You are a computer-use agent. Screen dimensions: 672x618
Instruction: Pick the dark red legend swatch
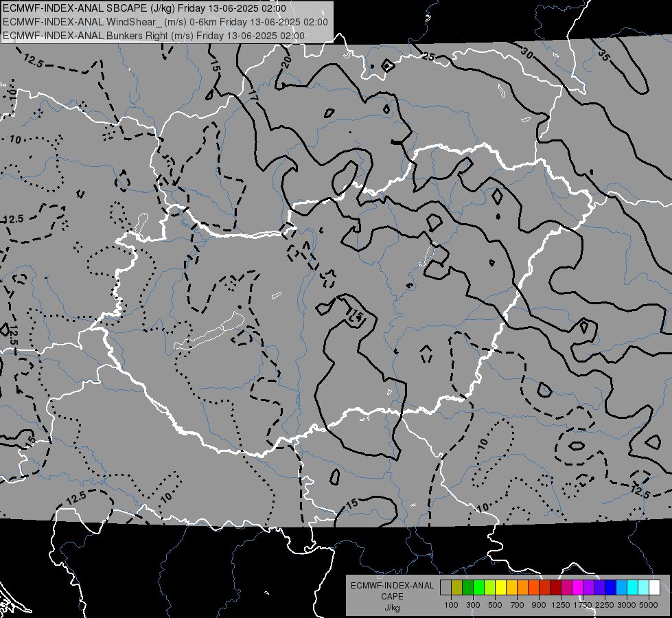tap(556, 587)
